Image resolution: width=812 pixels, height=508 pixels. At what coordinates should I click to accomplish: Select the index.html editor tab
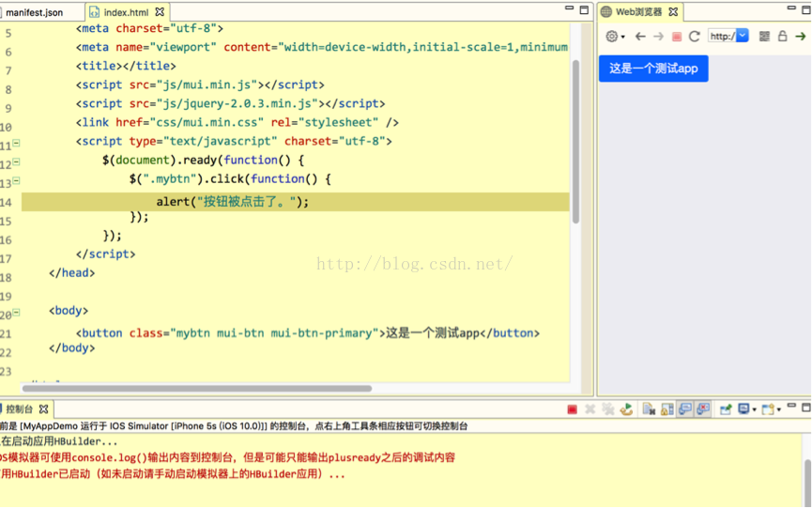point(126,12)
